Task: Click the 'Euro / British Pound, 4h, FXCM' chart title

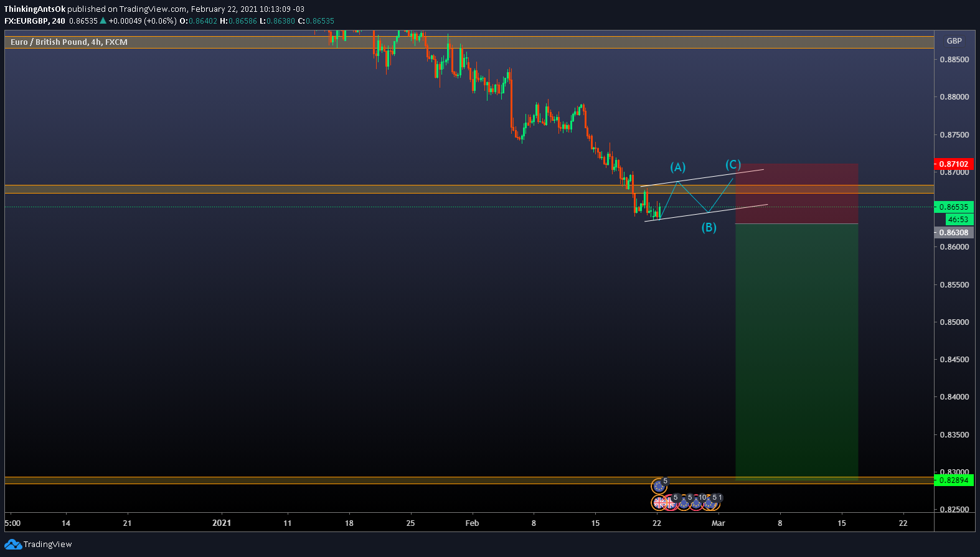Action: point(69,42)
